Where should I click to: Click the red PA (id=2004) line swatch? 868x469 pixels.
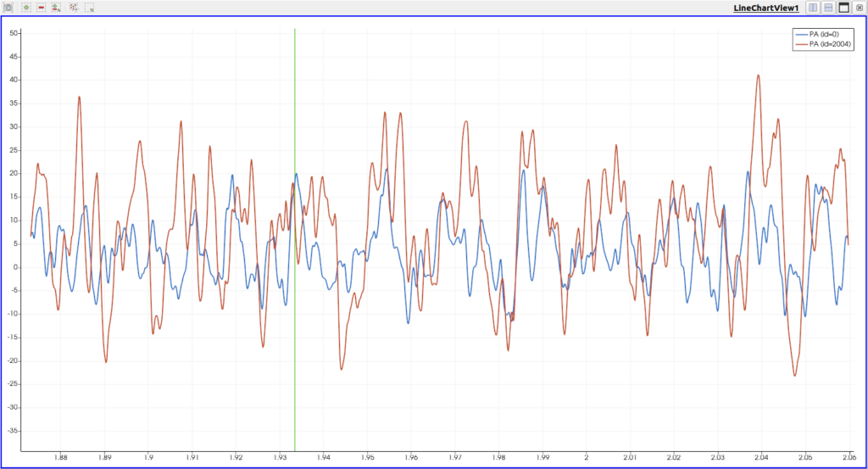coord(801,44)
